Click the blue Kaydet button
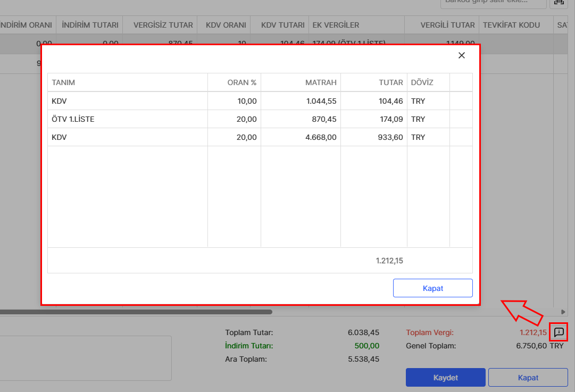575x392 pixels. pyautogui.click(x=445, y=378)
